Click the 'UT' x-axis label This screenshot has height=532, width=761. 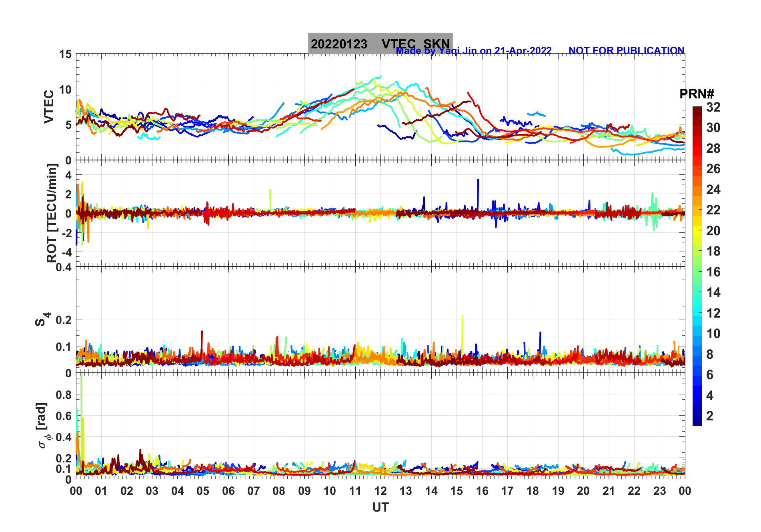point(380,507)
